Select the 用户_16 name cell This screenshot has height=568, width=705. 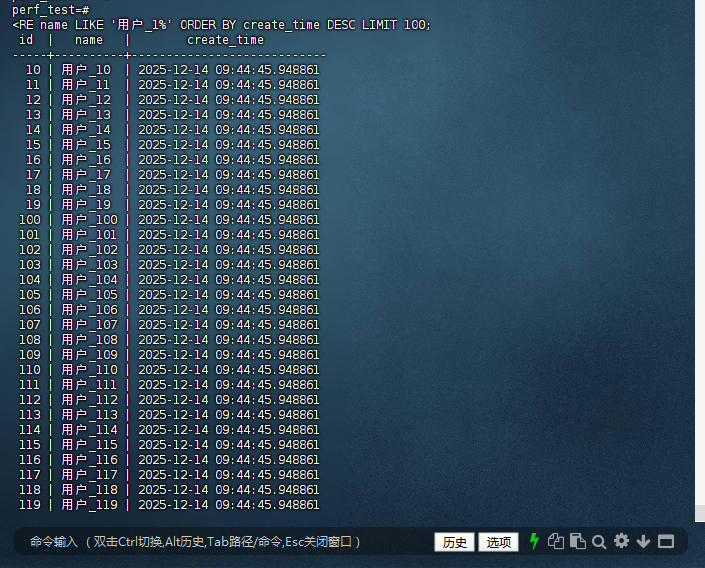86,160
